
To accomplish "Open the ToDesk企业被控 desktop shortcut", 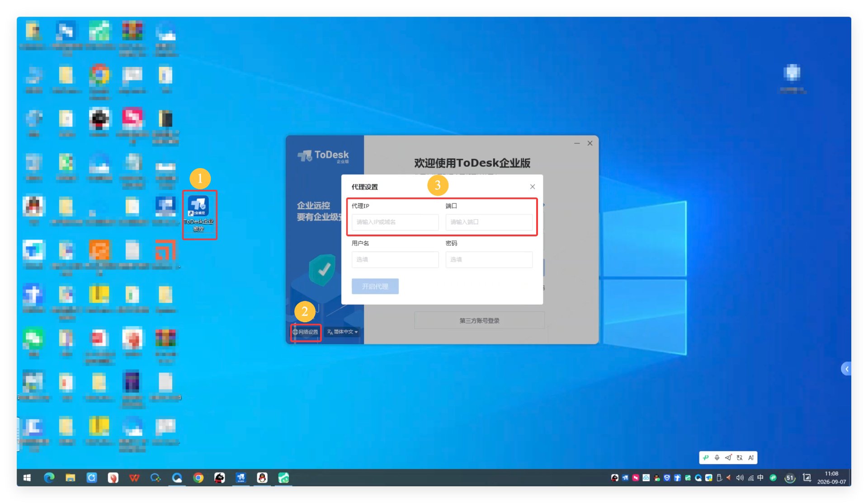I will (x=199, y=214).
